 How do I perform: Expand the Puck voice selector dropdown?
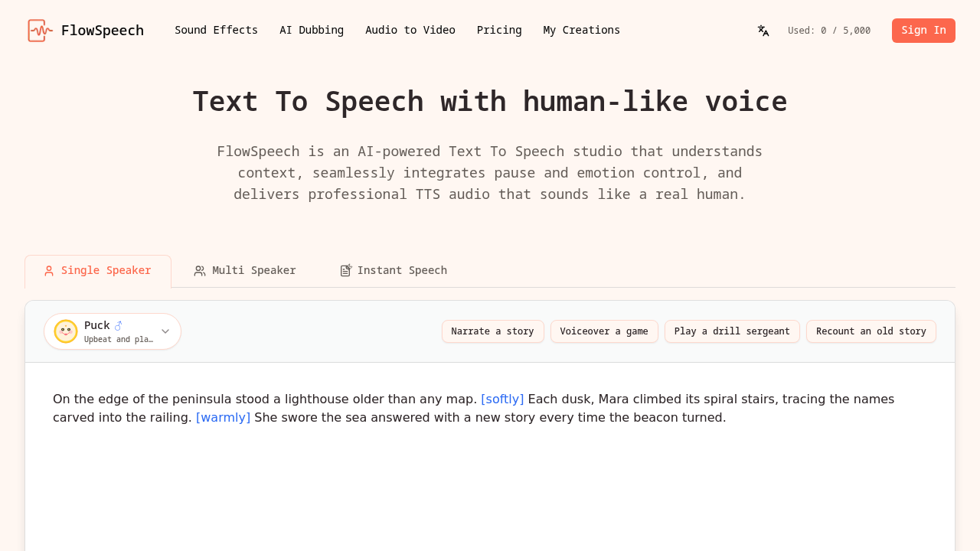click(165, 331)
